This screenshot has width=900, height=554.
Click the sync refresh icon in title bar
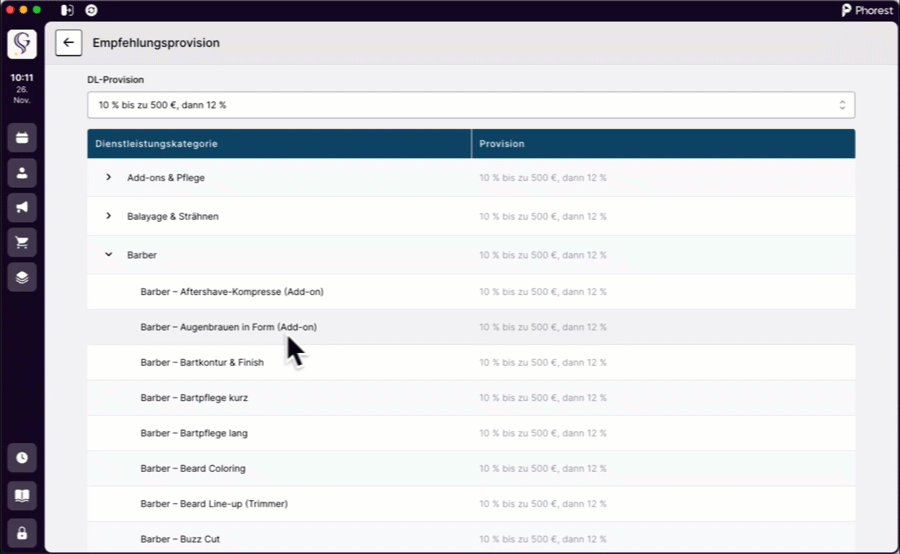pyautogui.click(x=92, y=10)
